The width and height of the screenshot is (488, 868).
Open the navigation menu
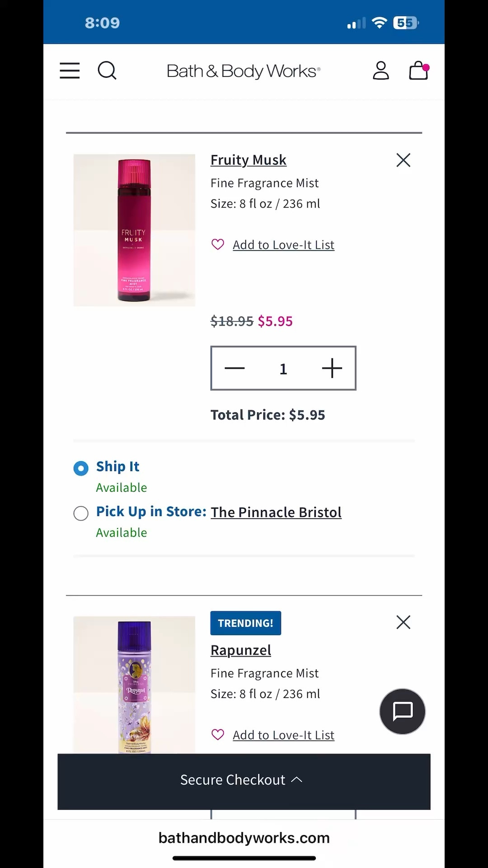point(69,71)
